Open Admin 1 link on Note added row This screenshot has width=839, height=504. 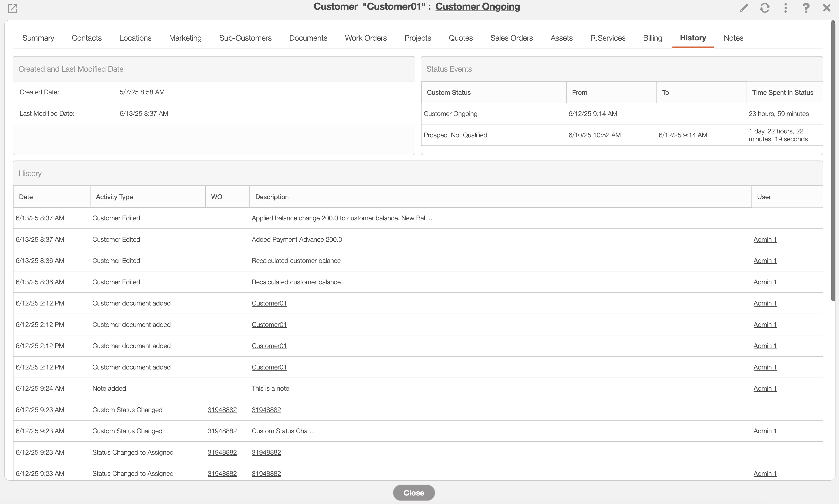[765, 388]
